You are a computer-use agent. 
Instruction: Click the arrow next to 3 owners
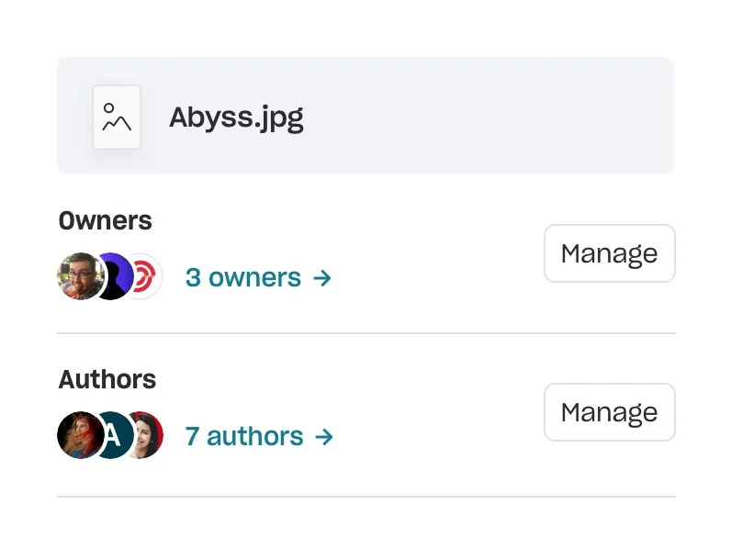[322, 278]
